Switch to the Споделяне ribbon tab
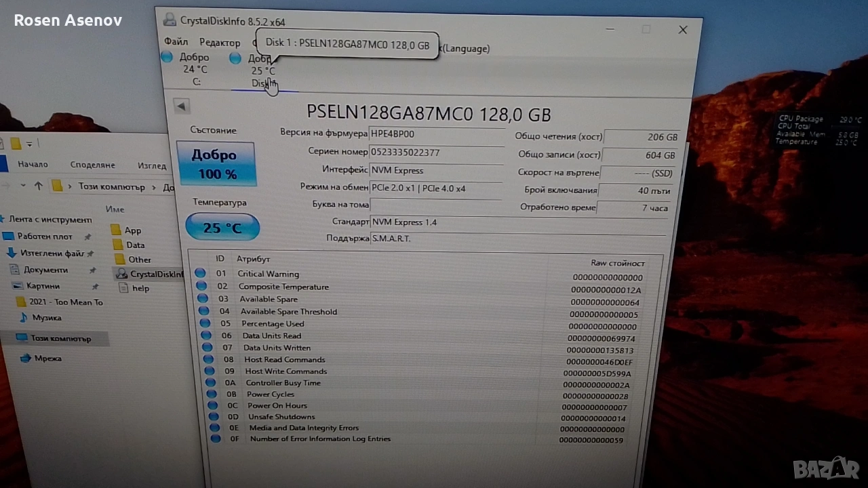The width and height of the screenshot is (868, 488). [93, 165]
